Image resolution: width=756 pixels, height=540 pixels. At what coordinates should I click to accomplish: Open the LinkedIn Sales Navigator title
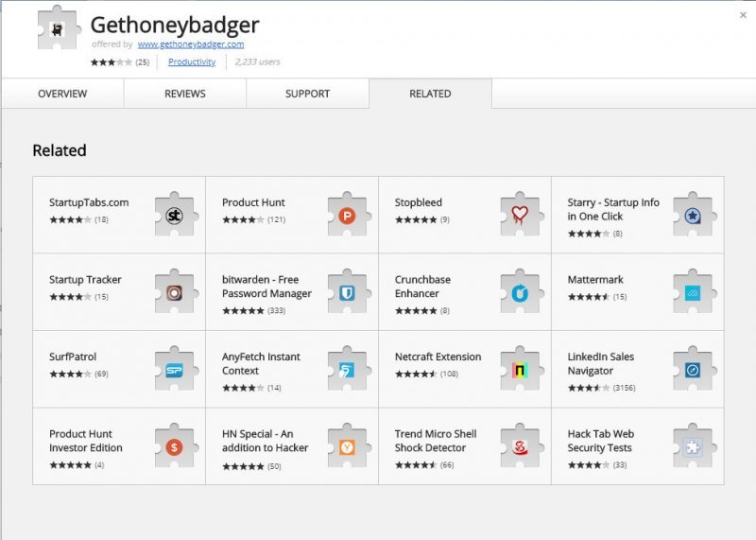point(601,363)
